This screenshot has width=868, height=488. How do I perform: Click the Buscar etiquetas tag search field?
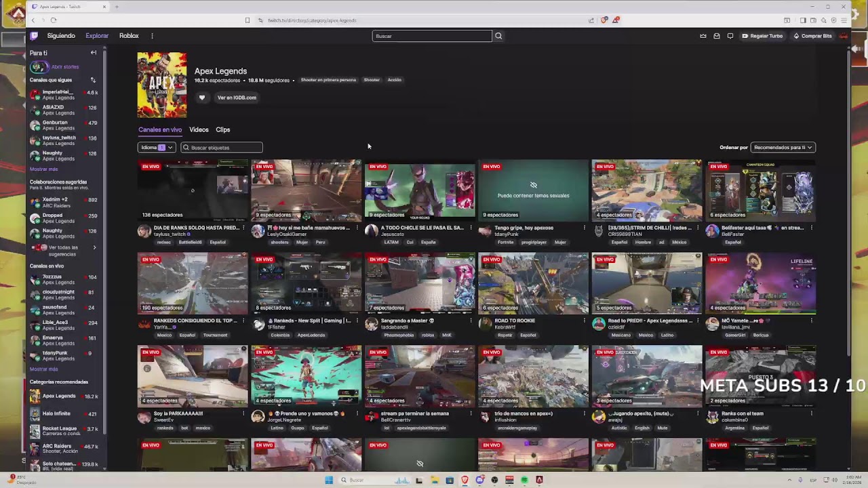pyautogui.click(x=221, y=147)
